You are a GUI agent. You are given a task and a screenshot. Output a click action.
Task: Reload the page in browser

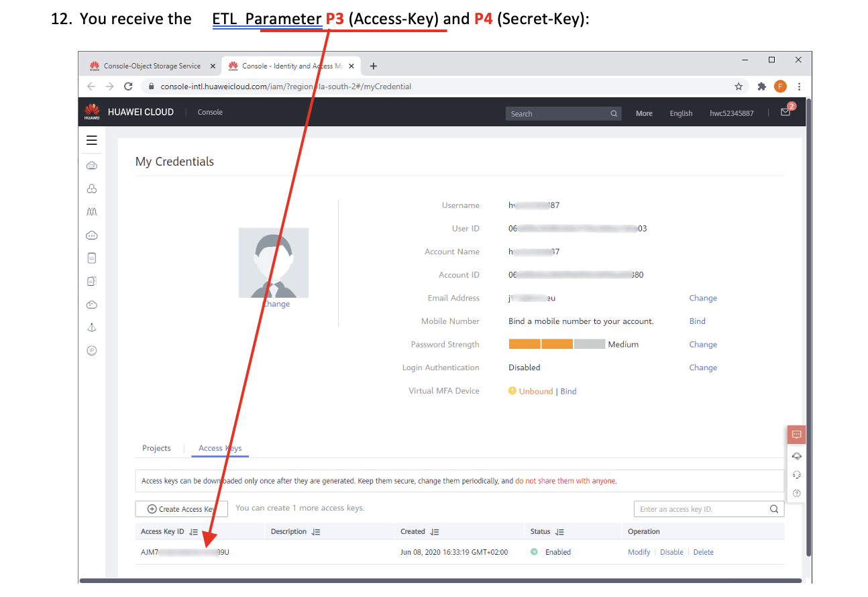pyautogui.click(x=129, y=87)
